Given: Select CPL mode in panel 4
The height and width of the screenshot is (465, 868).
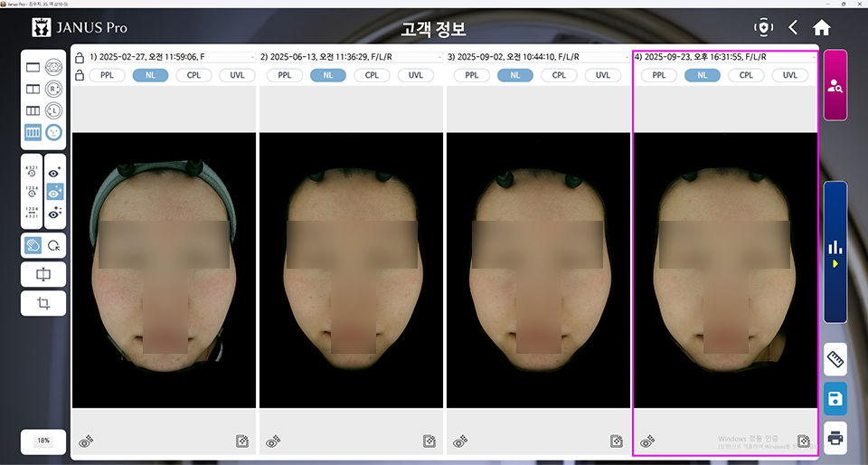Looking at the screenshot, I should [x=746, y=75].
